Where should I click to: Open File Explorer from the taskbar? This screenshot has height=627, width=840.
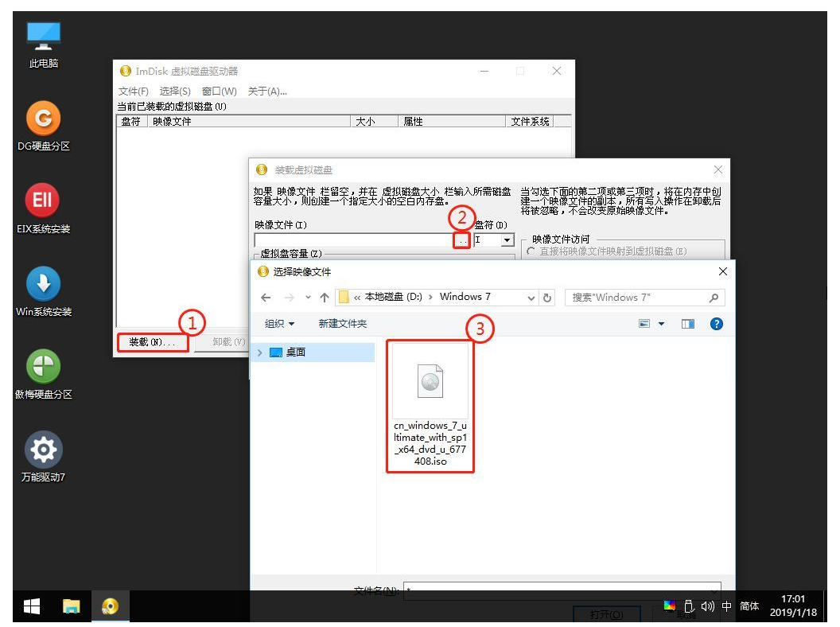coord(71,606)
